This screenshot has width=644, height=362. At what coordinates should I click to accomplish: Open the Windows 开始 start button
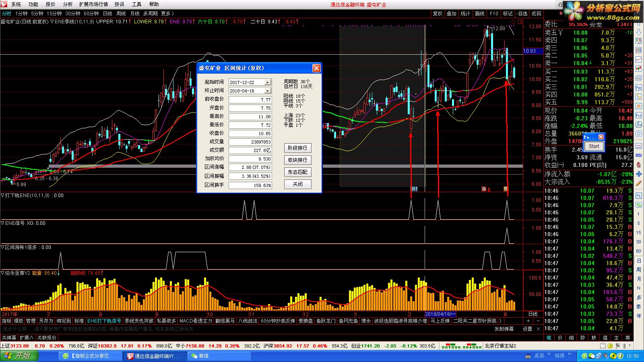pos(19,356)
